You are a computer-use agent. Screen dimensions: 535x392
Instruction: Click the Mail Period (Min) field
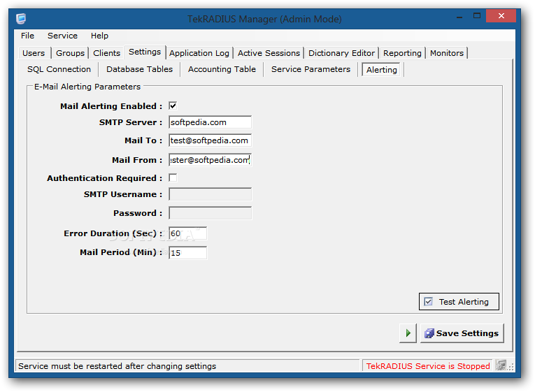pyautogui.click(x=187, y=252)
